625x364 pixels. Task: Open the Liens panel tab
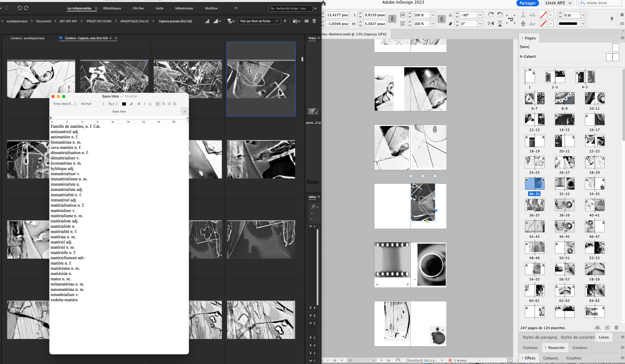click(x=603, y=337)
